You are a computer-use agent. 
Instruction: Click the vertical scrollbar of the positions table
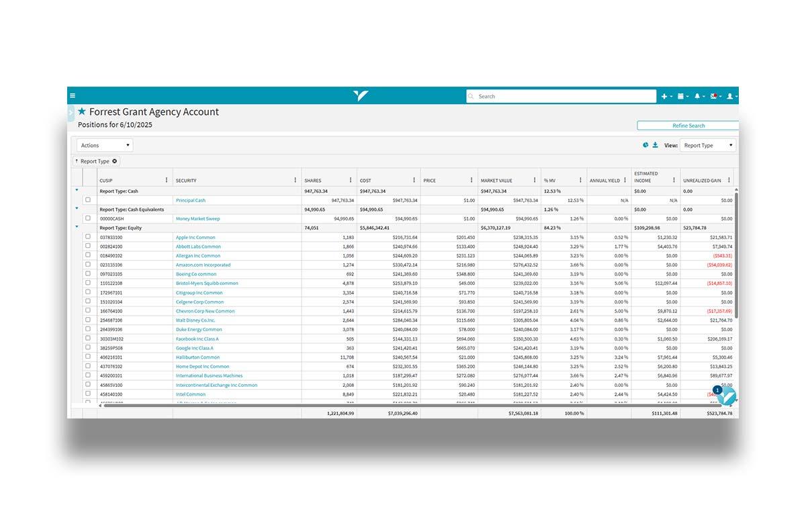click(736, 255)
